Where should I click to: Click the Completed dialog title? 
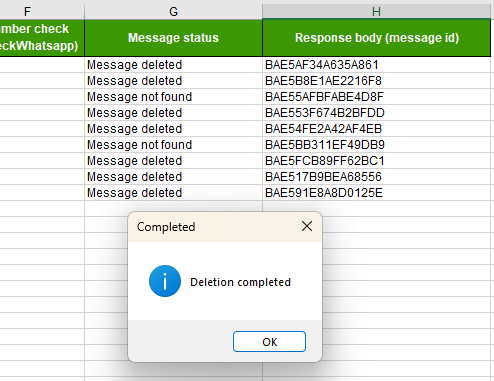[x=166, y=227]
